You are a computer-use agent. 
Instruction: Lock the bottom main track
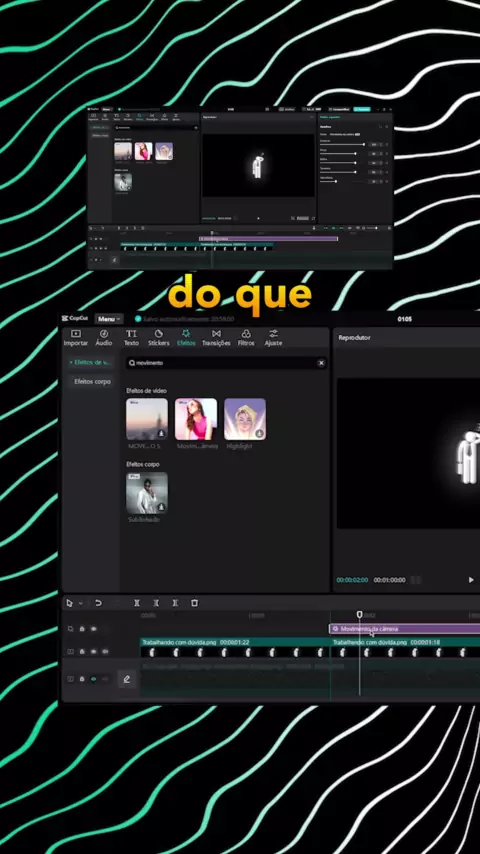(82, 679)
